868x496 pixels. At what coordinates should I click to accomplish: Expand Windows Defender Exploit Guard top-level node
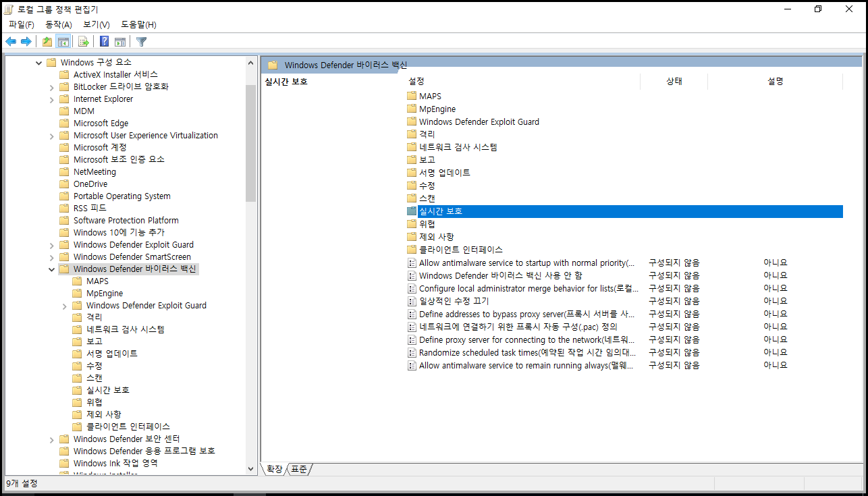click(52, 245)
